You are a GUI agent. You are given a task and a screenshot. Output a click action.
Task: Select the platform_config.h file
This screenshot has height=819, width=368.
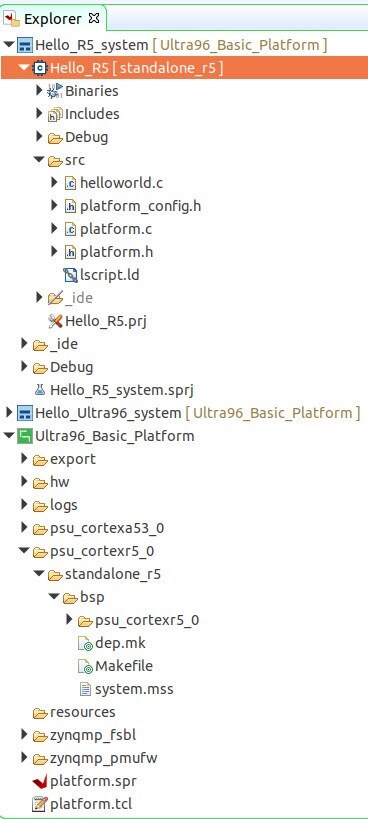[x=133, y=206]
